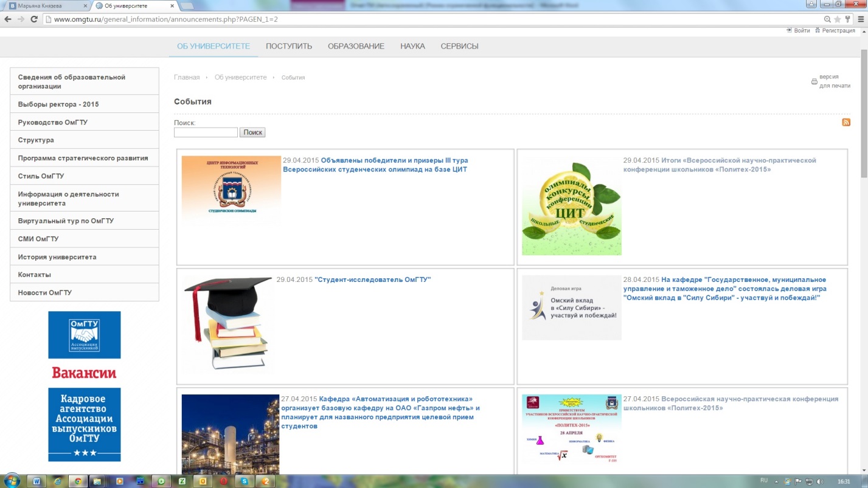Click the address bar URL
Image resolution: width=868 pixels, height=488 pixels.
point(166,19)
